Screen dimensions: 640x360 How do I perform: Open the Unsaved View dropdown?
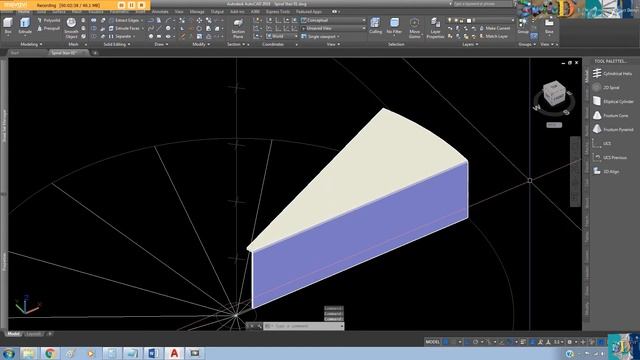click(333, 28)
